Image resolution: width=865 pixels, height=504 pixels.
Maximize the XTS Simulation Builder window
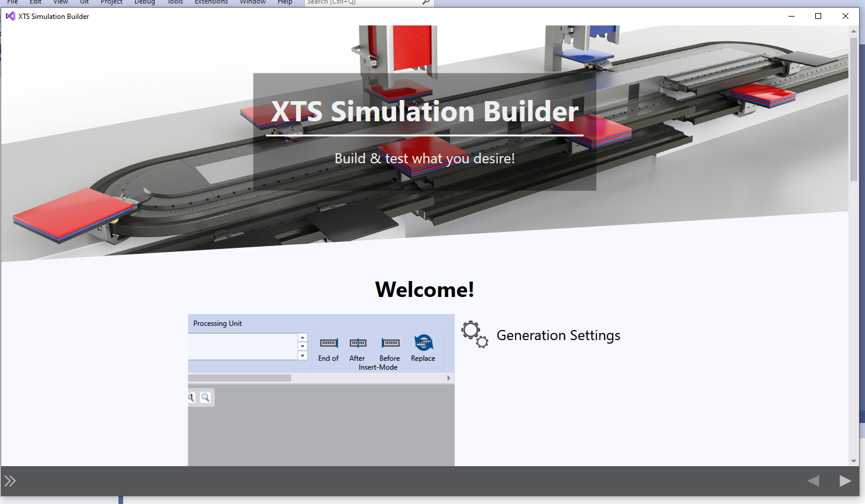click(818, 16)
